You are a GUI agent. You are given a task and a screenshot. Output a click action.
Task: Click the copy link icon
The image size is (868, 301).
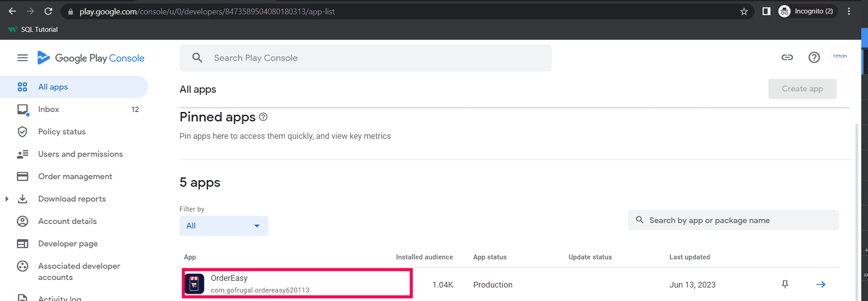tap(787, 57)
